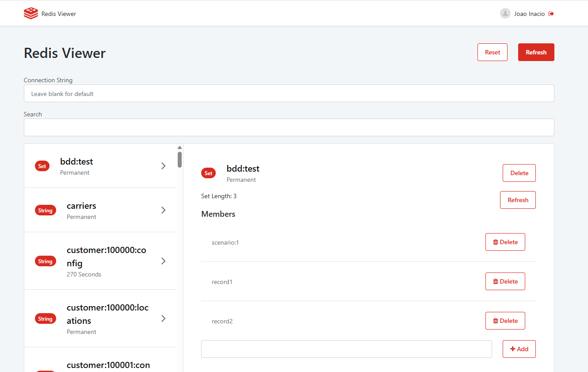Click the bdd:test title in detail panel
The width and height of the screenshot is (588, 372).
[x=243, y=169]
